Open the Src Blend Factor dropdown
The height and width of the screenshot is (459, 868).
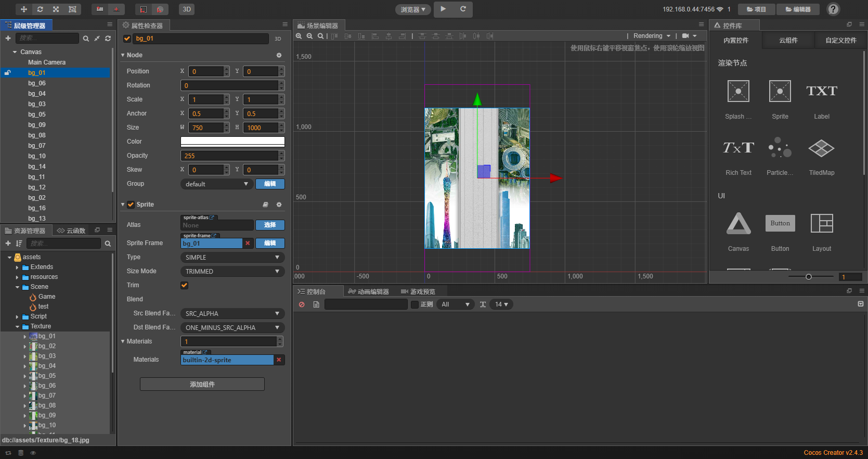pos(232,313)
